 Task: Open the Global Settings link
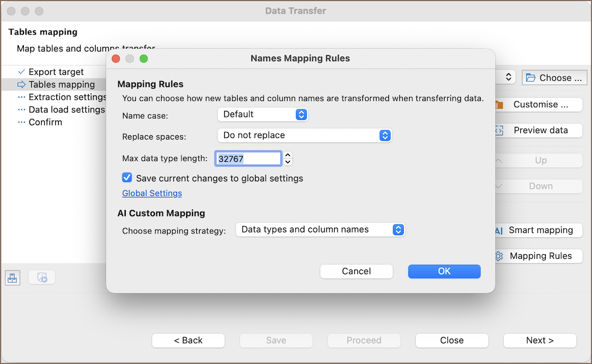(x=152, y=193)
